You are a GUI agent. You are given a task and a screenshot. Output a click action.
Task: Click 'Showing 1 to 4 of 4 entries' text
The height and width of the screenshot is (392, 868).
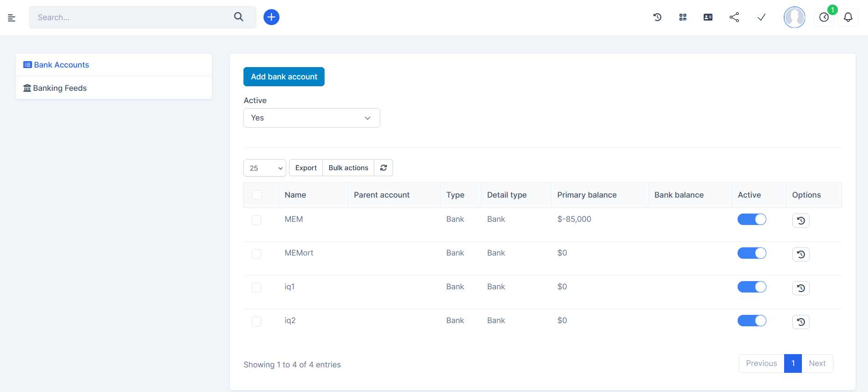[292, 365]
